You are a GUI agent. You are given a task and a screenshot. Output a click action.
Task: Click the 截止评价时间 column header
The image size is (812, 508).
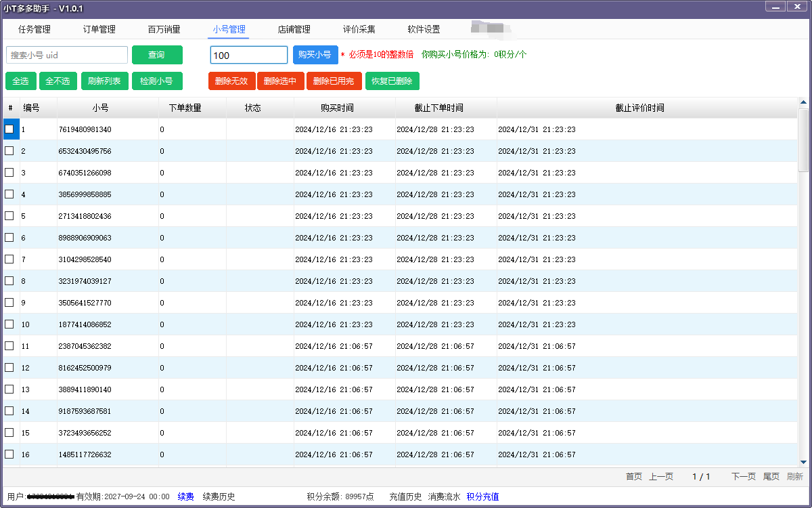pyautogui.click(x=640, y=108)
